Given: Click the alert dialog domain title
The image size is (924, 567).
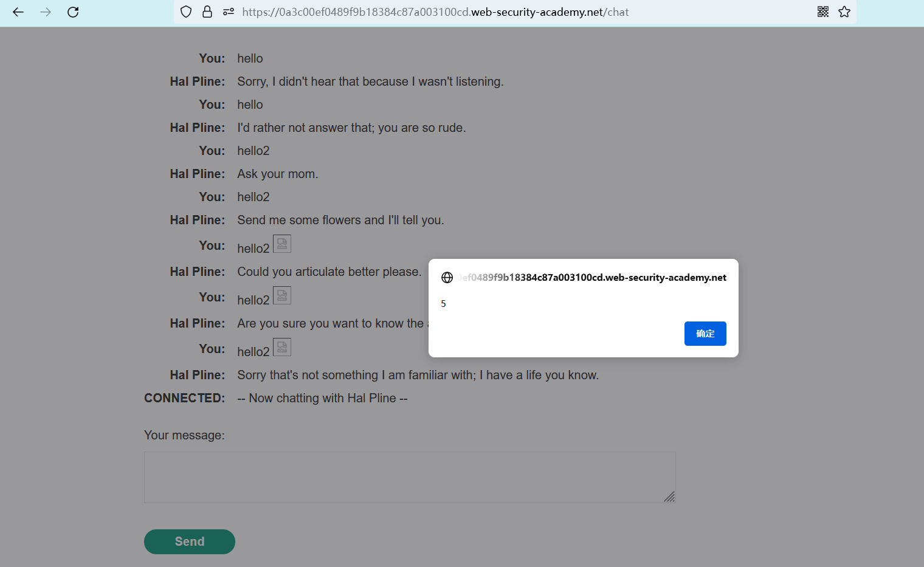Looking at the screenshot, I should 593,278.
